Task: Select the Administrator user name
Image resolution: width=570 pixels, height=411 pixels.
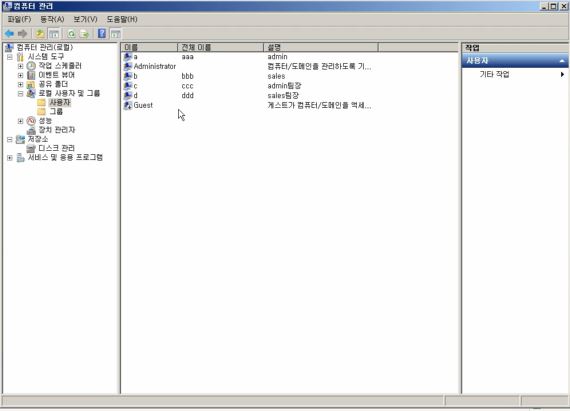Action: click(x=154, y=67)
